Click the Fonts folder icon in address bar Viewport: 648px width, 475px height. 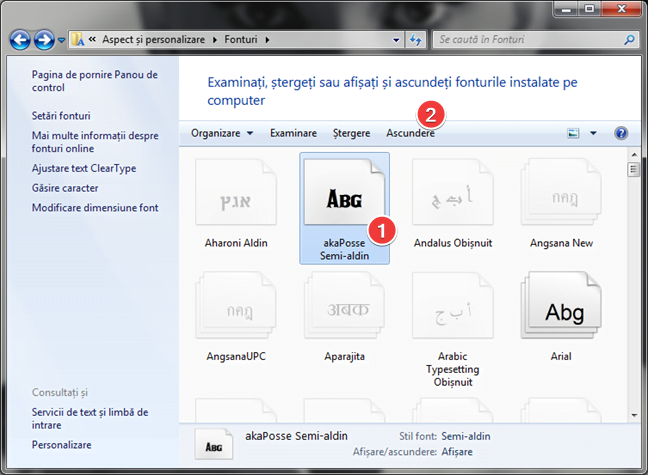point(77,39)
